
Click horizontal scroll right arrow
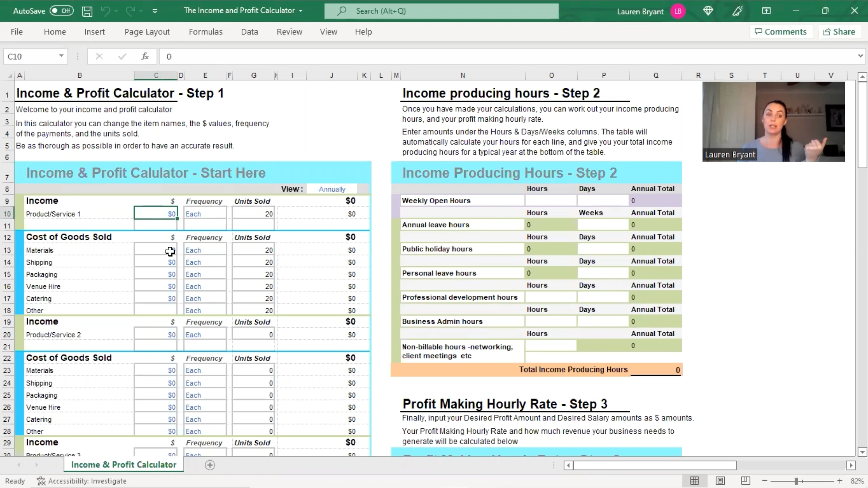pos(851,465)
